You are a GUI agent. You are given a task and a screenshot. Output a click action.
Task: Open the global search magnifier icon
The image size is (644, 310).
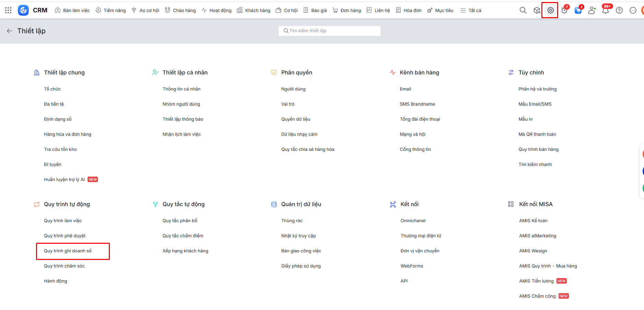pos(523,10)
